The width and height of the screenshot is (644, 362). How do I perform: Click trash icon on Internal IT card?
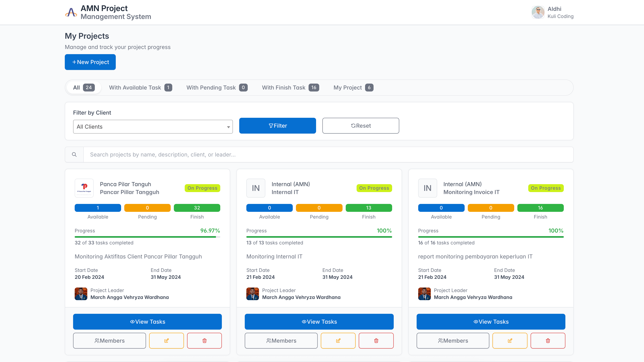coord(376,340)
